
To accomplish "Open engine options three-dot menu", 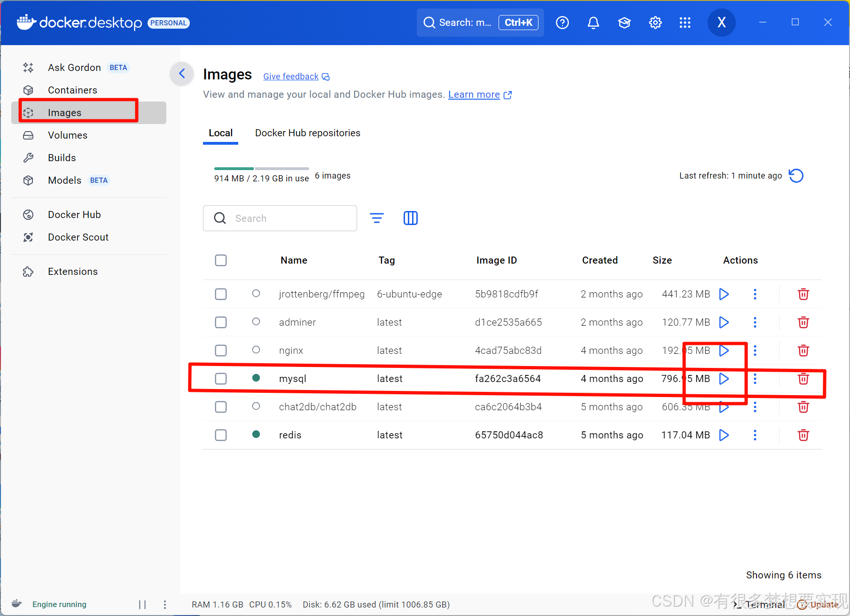I will pos(164,605).
